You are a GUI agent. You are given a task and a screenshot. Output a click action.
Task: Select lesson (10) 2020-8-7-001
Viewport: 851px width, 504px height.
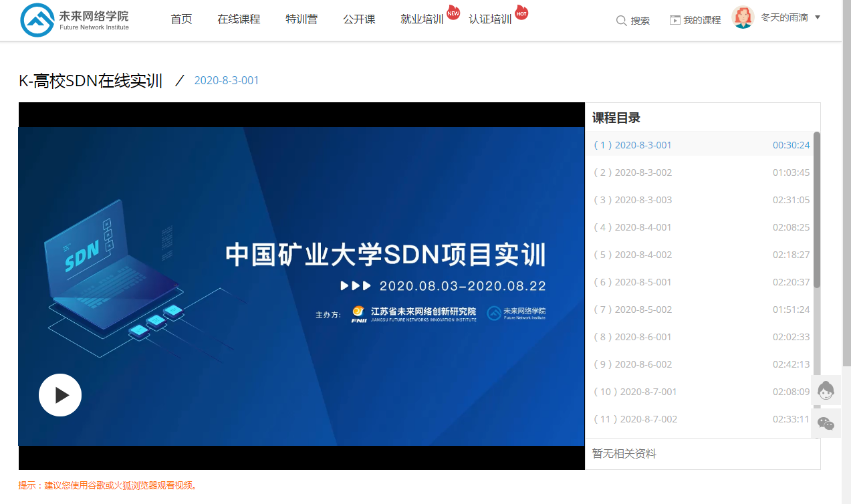coord(699,392)
